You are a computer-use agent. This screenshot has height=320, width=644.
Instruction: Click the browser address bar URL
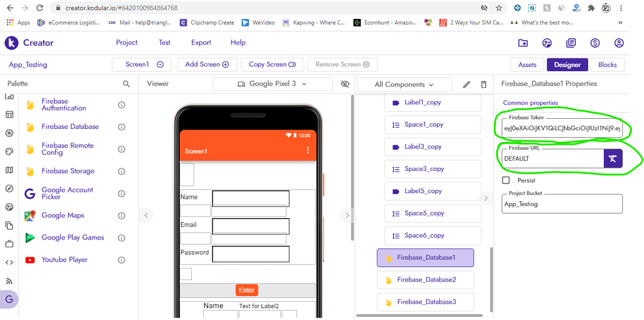(121, 8)
